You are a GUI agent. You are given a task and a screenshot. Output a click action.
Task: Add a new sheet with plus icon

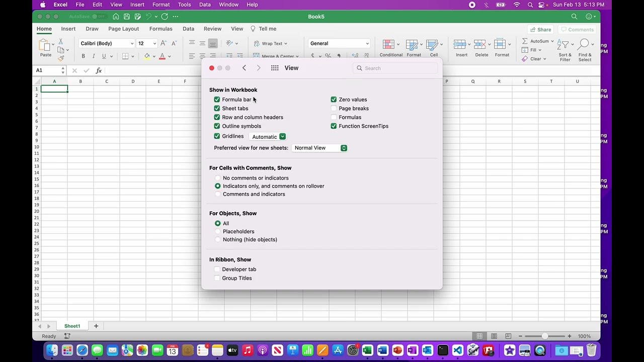[96, 326]
